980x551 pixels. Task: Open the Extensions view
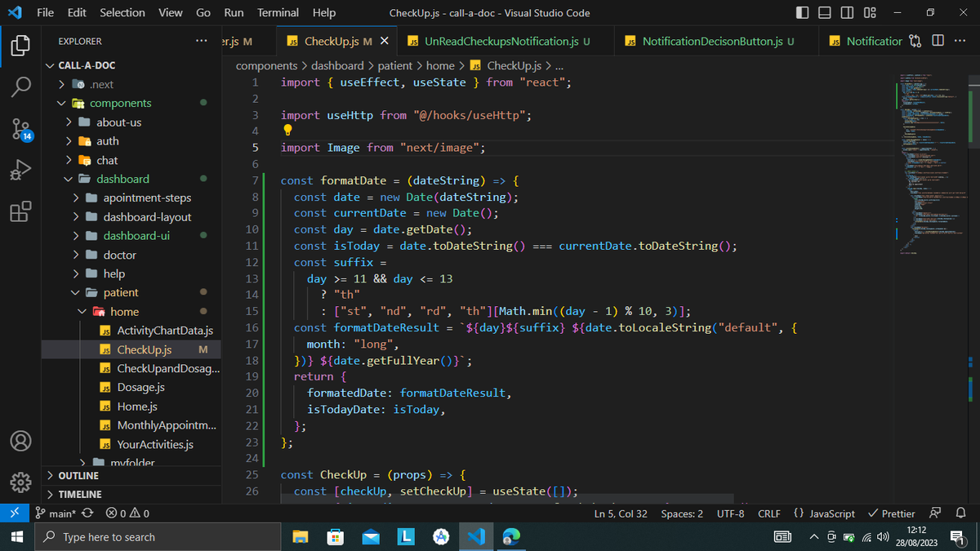click(20, 211)
